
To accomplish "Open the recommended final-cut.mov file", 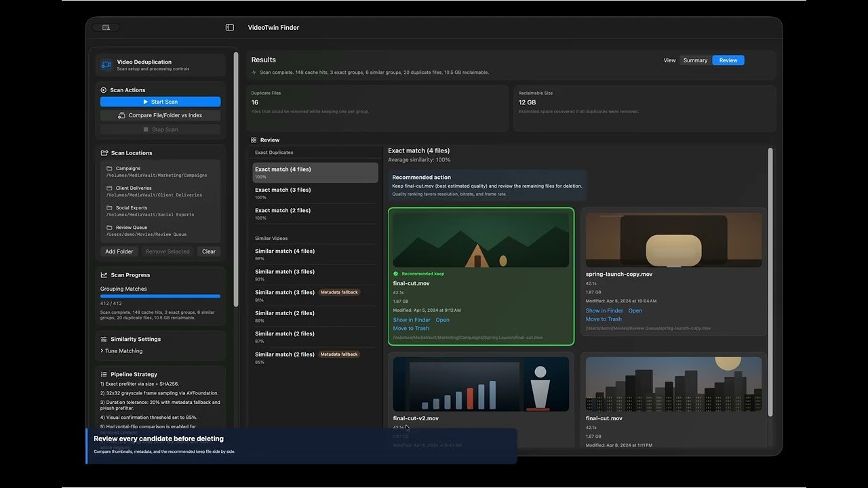I will [x=442, y=320].
